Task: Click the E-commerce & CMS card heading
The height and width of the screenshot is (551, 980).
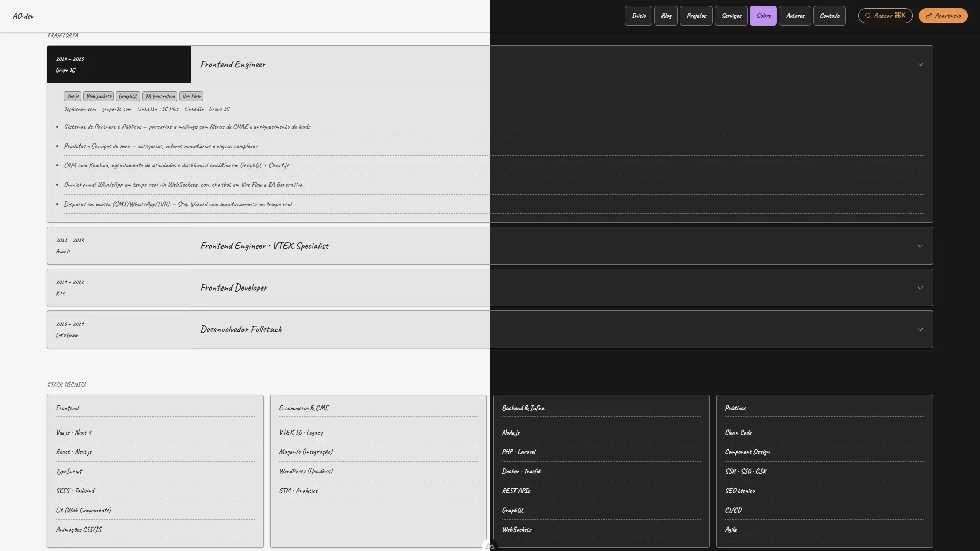Action: click(304, 408)
